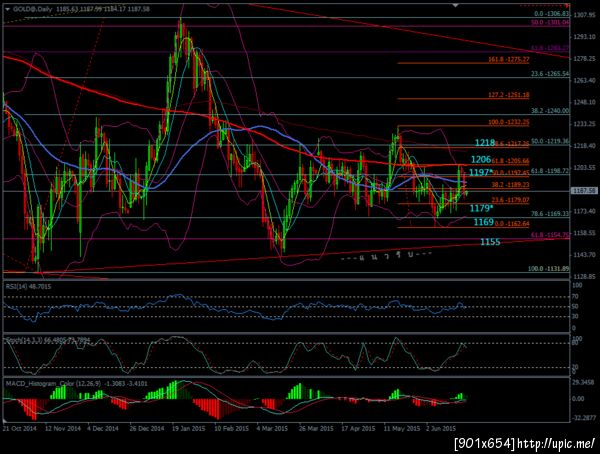Click Fibonacci label 23.6 -1265.54
The width and height of the screenshot is (600, 454).
pyautogui.click(x=550, y=74)
